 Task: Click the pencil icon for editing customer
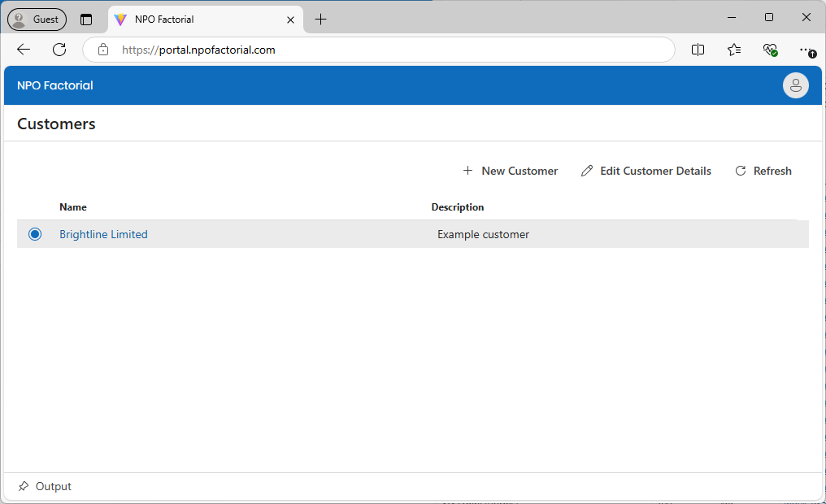click(x=587, y=171)
